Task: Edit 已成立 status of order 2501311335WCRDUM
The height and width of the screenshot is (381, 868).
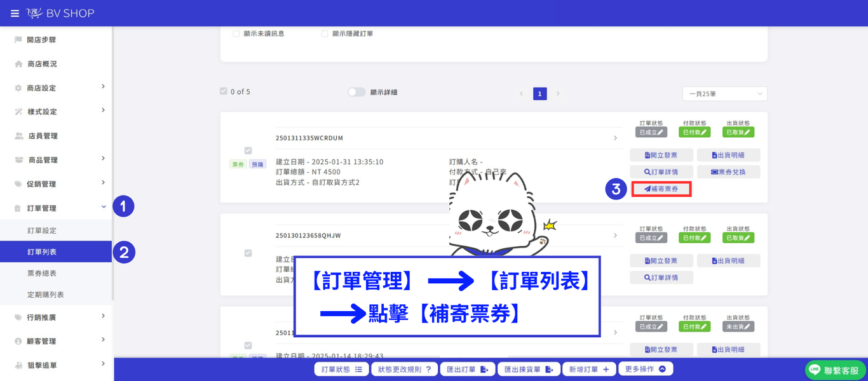Action: click(651, 132)
